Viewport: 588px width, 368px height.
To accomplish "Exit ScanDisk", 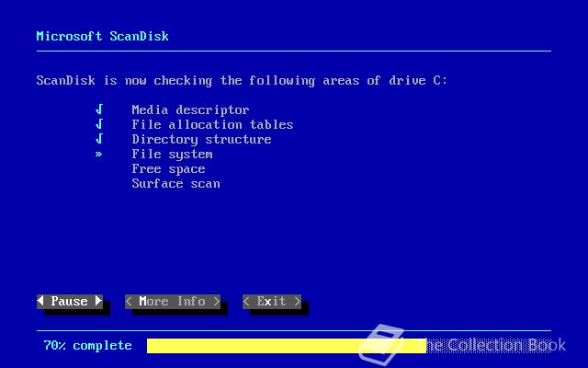I will point(272,302).
